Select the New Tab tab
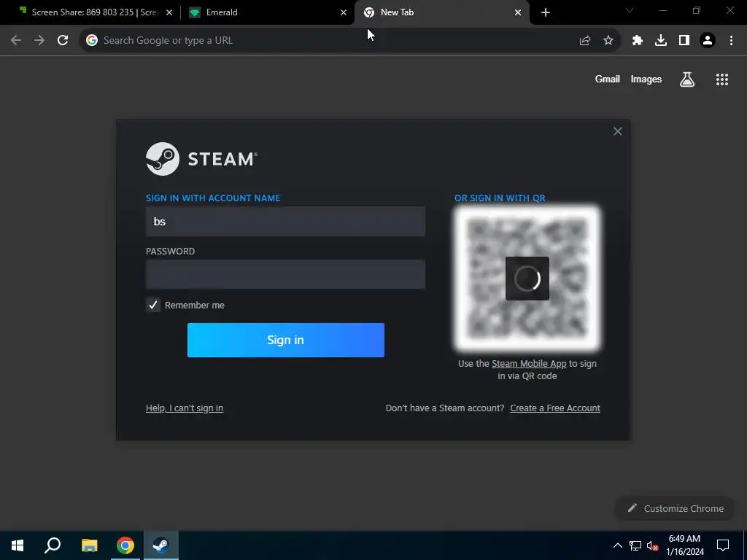This screenshot has height=560, width=747. 442,12
